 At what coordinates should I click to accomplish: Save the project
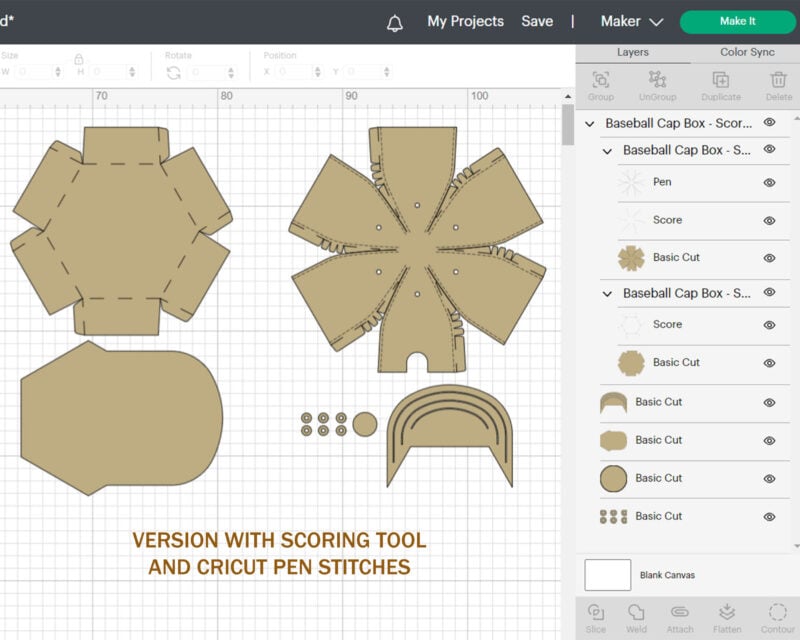(x=538, y=21)
